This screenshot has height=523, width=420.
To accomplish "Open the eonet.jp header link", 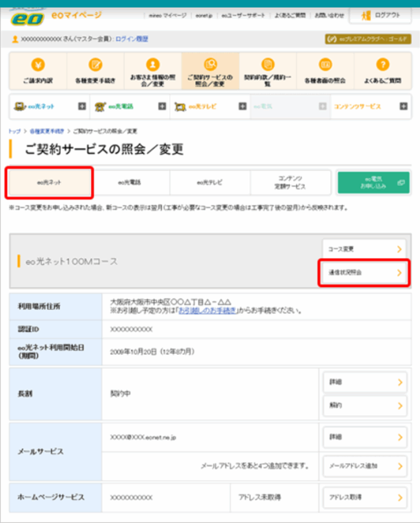I will coord(204,15).
